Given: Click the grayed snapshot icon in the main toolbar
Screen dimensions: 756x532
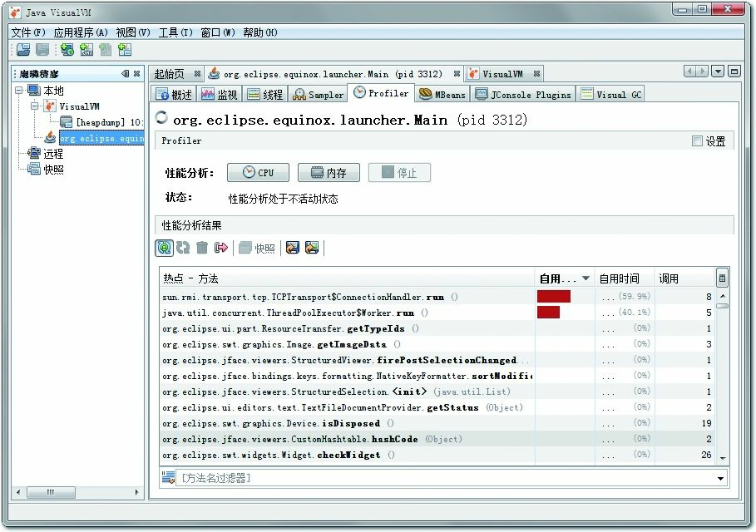Looking at the screenshot, I should 105,49.
